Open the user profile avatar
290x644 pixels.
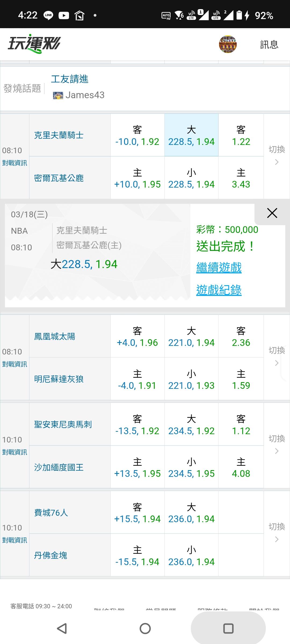(x=228, y=44)
